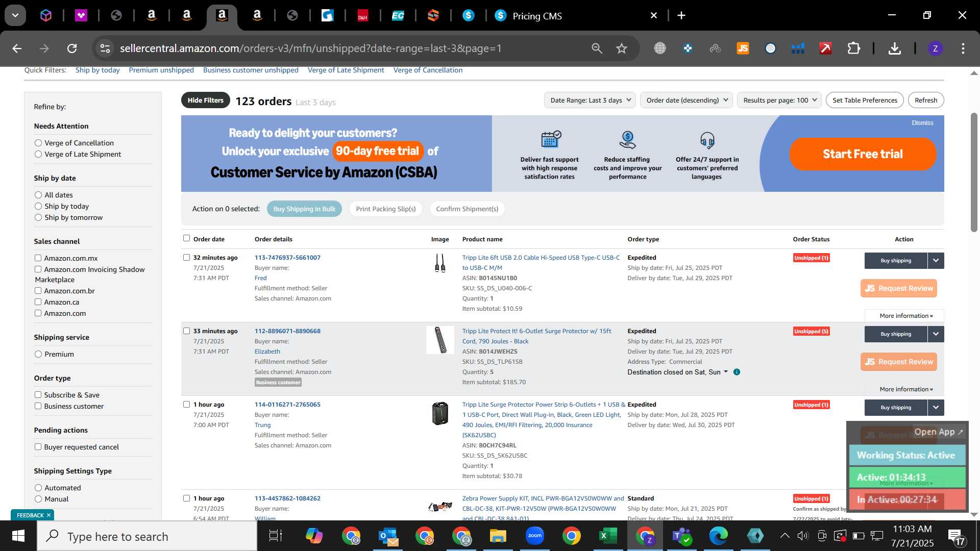This screenshot has width=980, height=551.
Task: Click the zoom magnifier icon in address bar
Action: pos(597,48)
